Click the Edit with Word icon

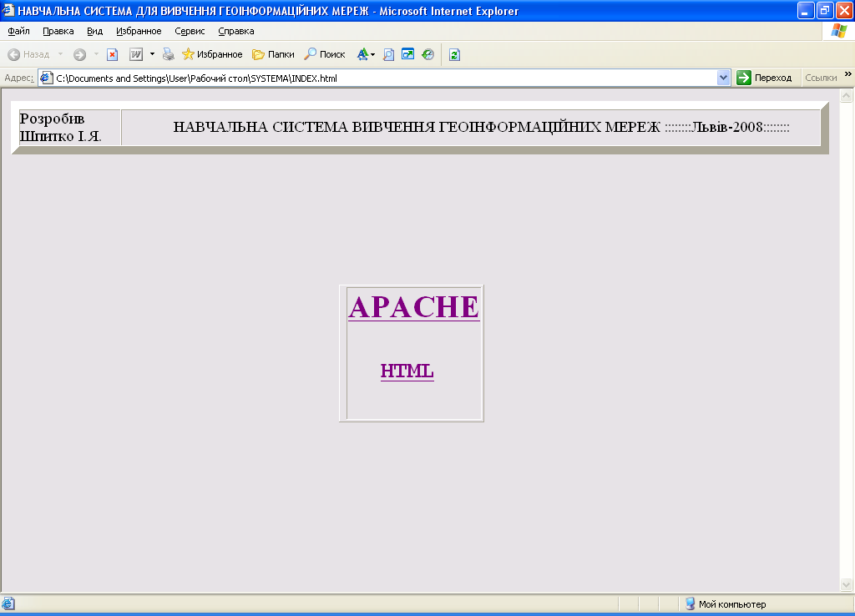[x=136, y=54]
